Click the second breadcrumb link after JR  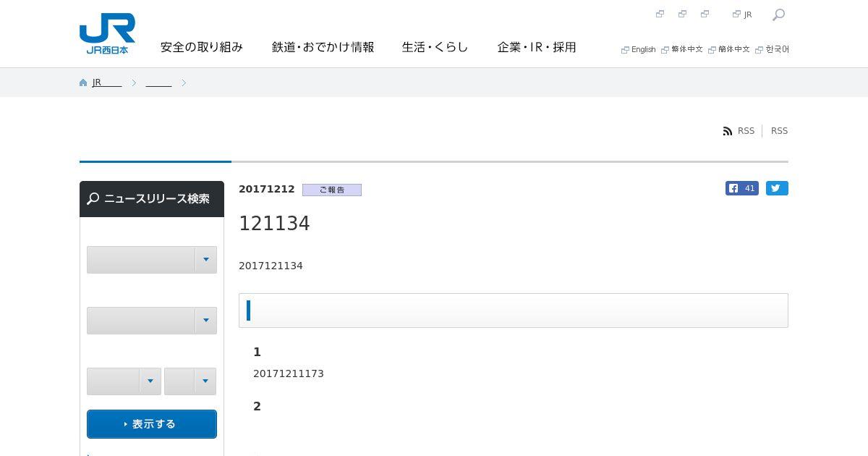[x=158, y=83]
